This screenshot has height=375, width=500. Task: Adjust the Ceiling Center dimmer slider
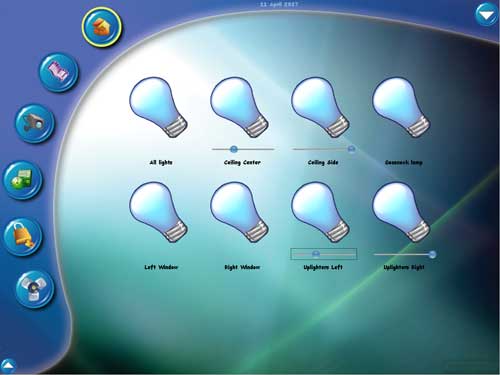243,149
